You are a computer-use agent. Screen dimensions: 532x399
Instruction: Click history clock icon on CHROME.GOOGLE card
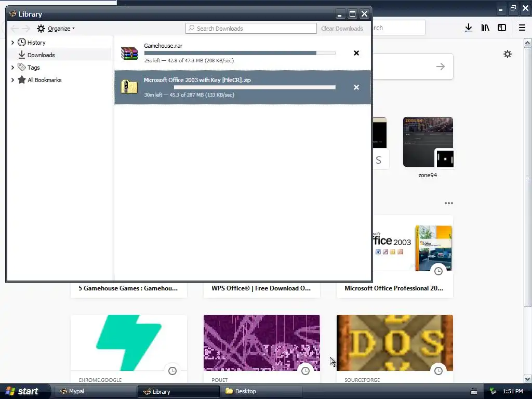pos(172,371)
